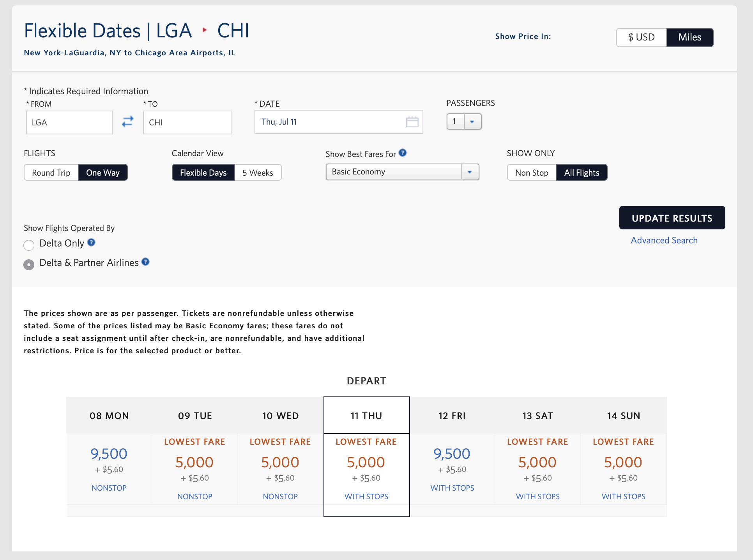Click the TO airport field CHI
This screenshot has height=560, width=753.
(x=187, y=122)
